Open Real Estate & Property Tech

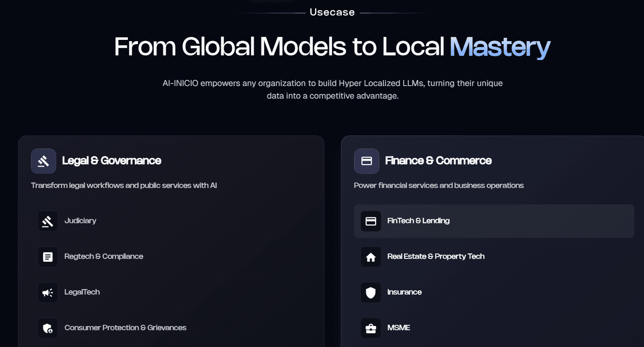[x=435, y=256]
